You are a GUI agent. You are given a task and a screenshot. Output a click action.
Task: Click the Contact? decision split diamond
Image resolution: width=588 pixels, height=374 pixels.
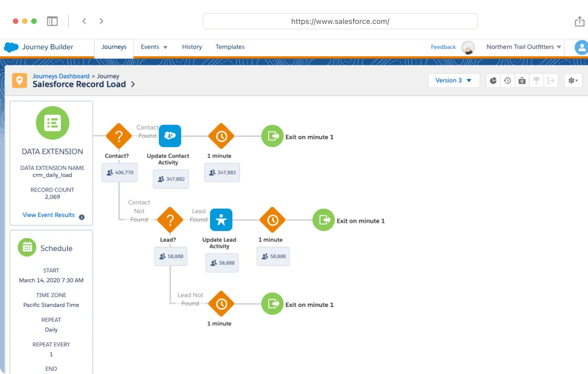coord(119,136)
